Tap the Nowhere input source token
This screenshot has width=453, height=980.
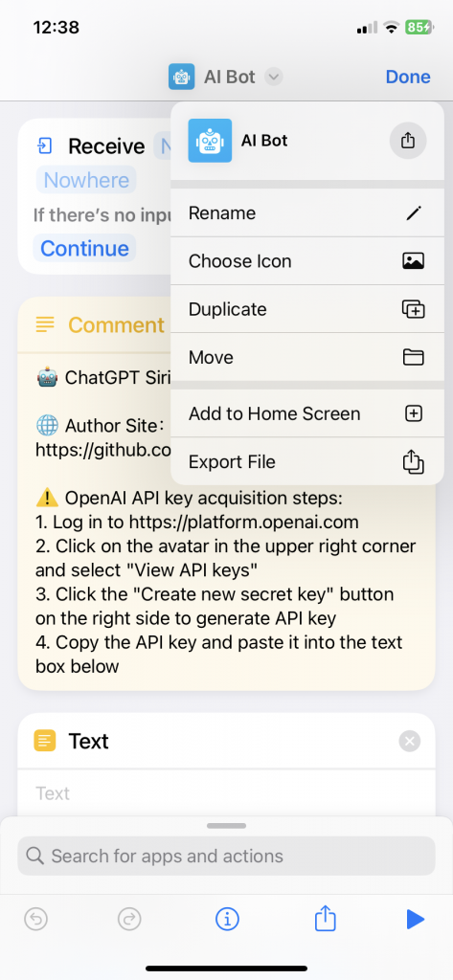click(86, 180)
